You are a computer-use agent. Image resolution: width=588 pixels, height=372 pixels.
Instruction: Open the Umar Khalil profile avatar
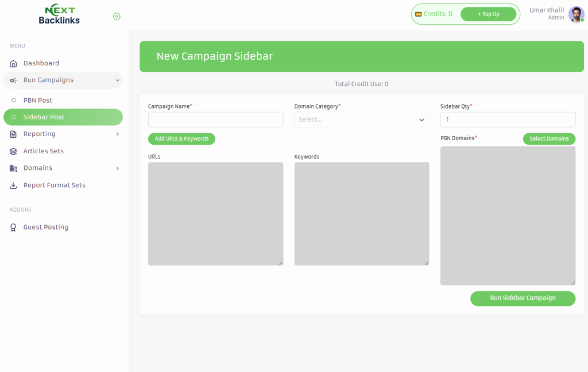pos(576,14)
